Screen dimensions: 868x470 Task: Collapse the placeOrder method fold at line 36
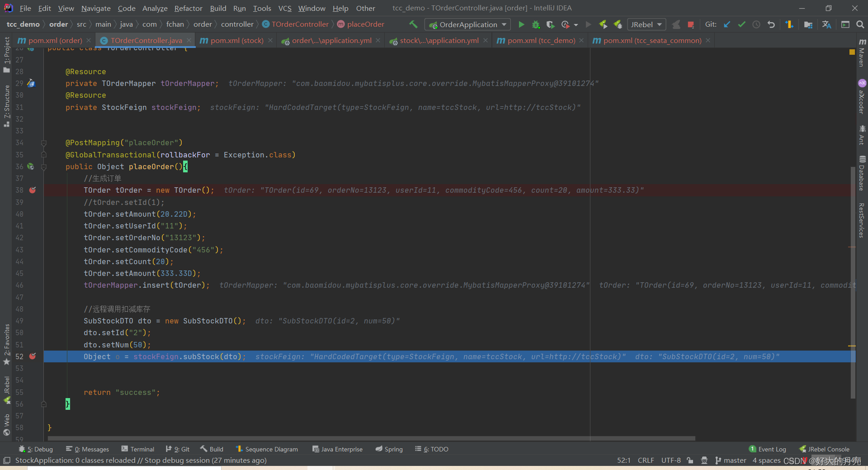tap(44, 166)
